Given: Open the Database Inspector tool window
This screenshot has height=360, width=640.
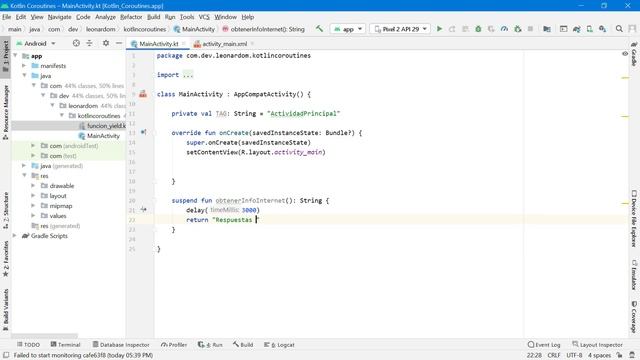Looking at the screenshot, I should pyautogui.click(x=121, y=344).
